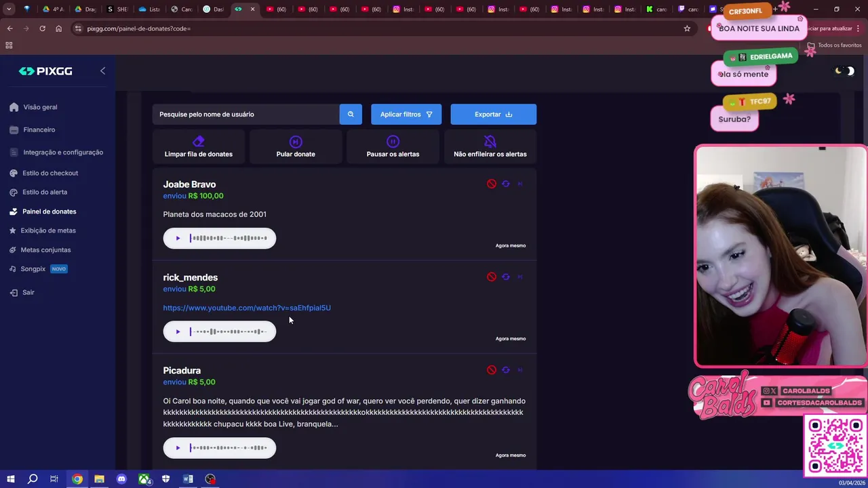The height and width of the screenshot is (488, 868).
Task: Click the Songpix speech-bubble icon
Action: (14, 269)
